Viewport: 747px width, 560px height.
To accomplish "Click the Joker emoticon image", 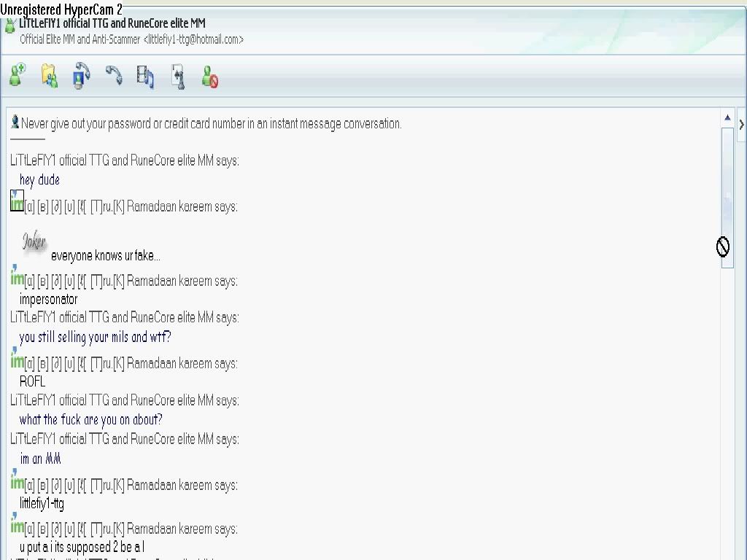I will (34, 242).
